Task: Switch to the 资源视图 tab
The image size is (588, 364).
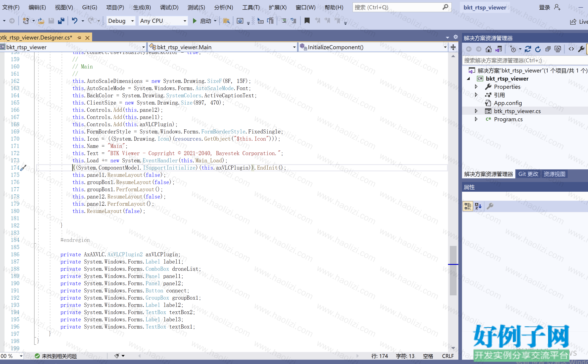Action: point(554,174)
